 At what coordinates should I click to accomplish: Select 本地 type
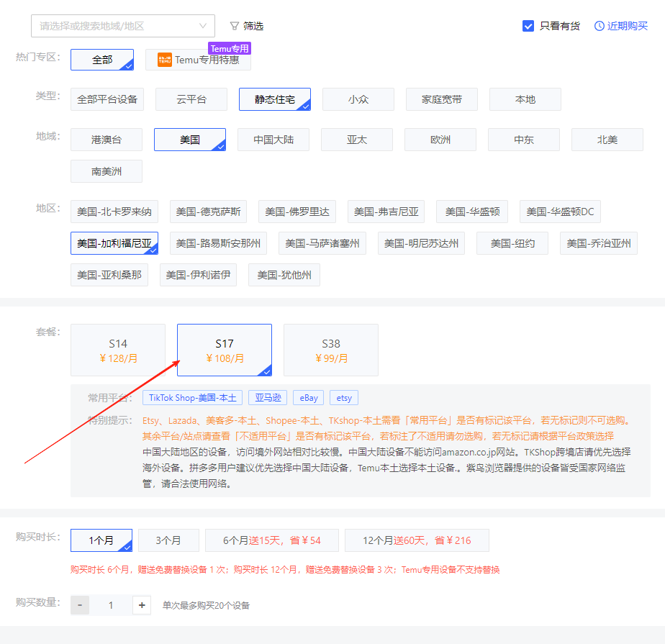[x=525, y=99]
